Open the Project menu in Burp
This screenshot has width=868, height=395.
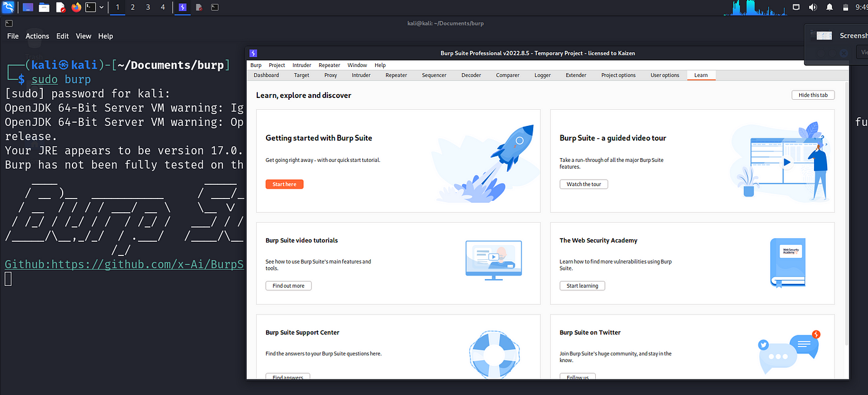point(277,65)
